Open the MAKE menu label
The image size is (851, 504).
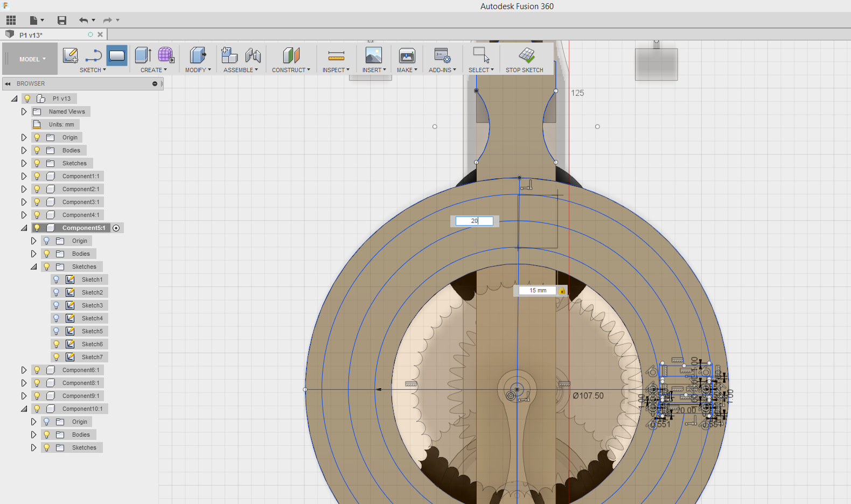pyautogui.click(x=407, y=70)
